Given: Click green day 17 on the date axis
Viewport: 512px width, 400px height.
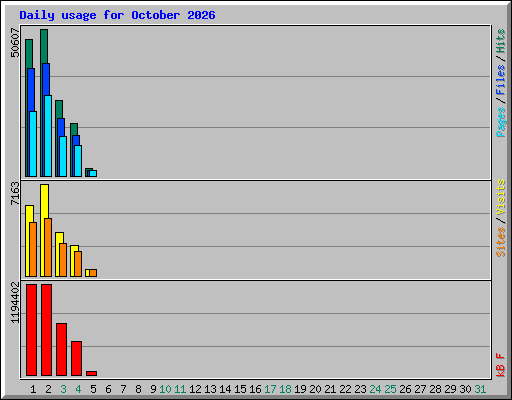Looking at the screenshot, I should 270,389.
